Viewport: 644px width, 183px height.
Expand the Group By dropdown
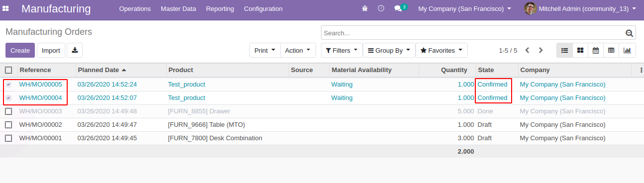389,50
